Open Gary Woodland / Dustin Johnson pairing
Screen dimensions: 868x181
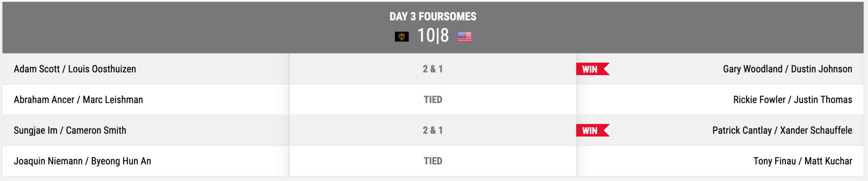pyautogui.click(x=787, y=69)
